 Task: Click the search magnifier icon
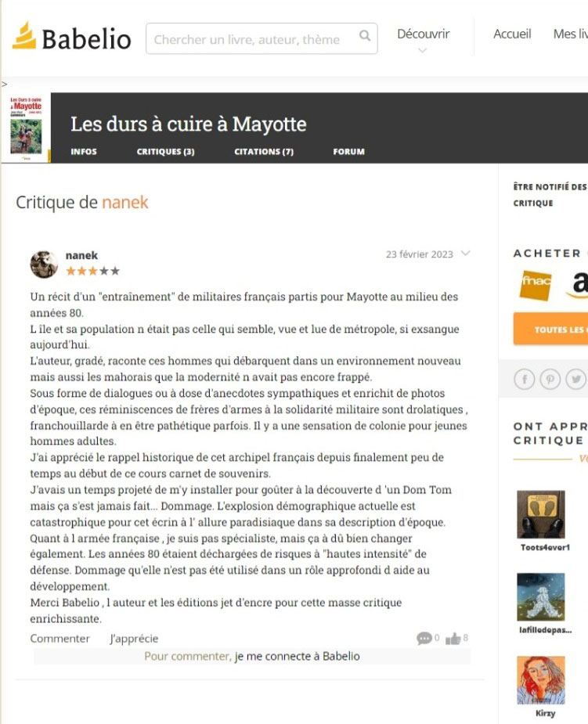point(364,35)
